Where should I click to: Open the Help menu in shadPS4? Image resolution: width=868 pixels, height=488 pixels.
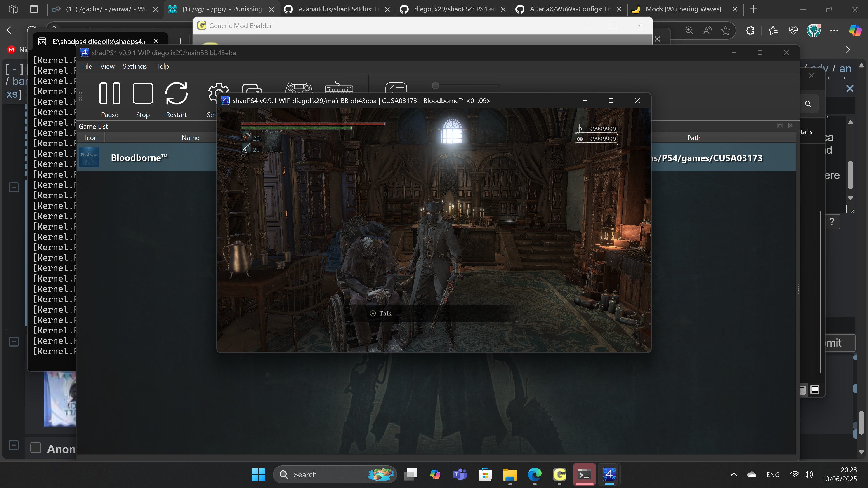(162, 66)
